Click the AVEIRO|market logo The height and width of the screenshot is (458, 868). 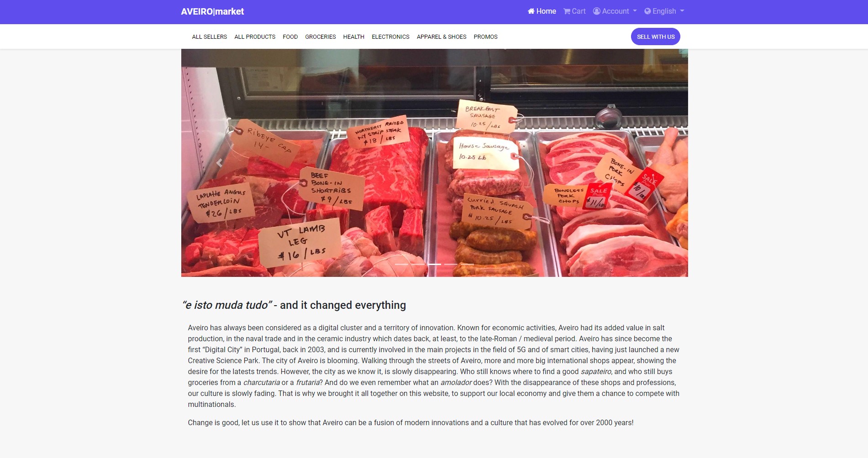pyautogui.click(x=212, y=11)
